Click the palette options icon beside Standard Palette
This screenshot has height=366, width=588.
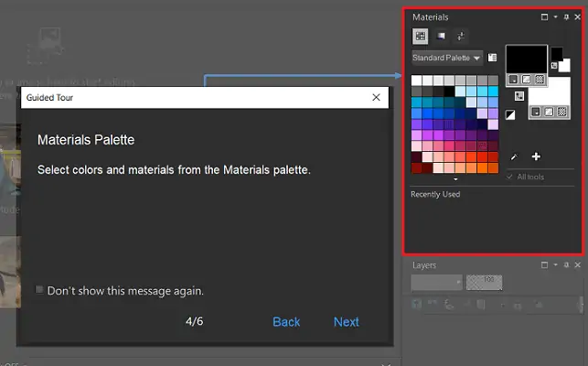493,58
